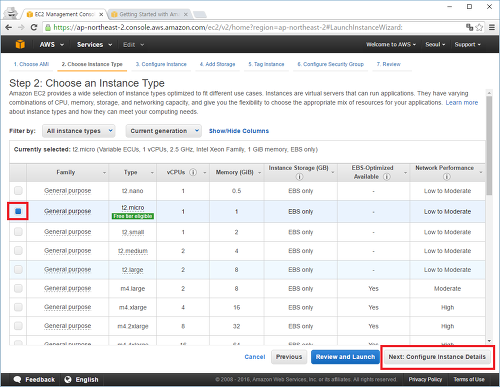Open the Terms of Use footer link

469,379
